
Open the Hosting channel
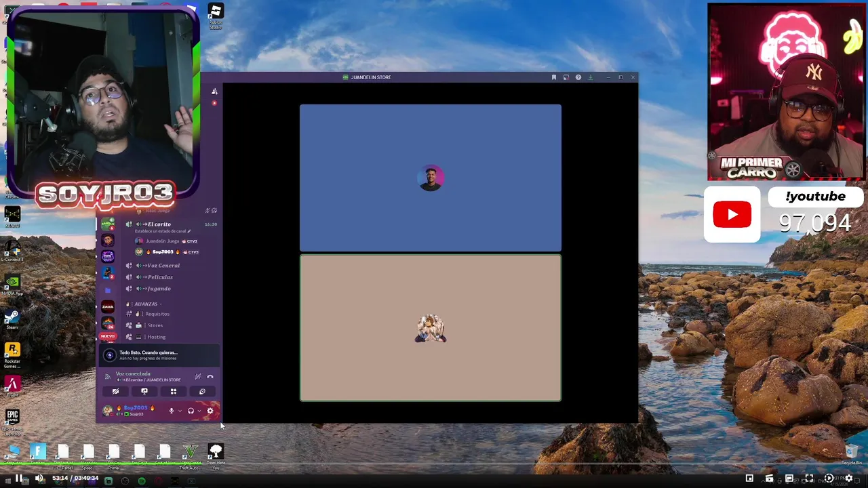[156, 337]
